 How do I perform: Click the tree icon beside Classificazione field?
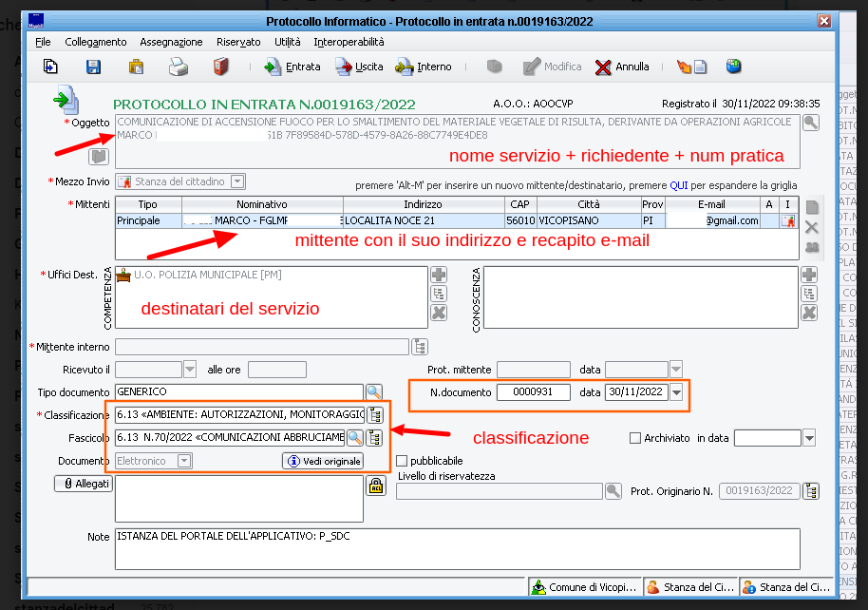(x=375, y=414)
